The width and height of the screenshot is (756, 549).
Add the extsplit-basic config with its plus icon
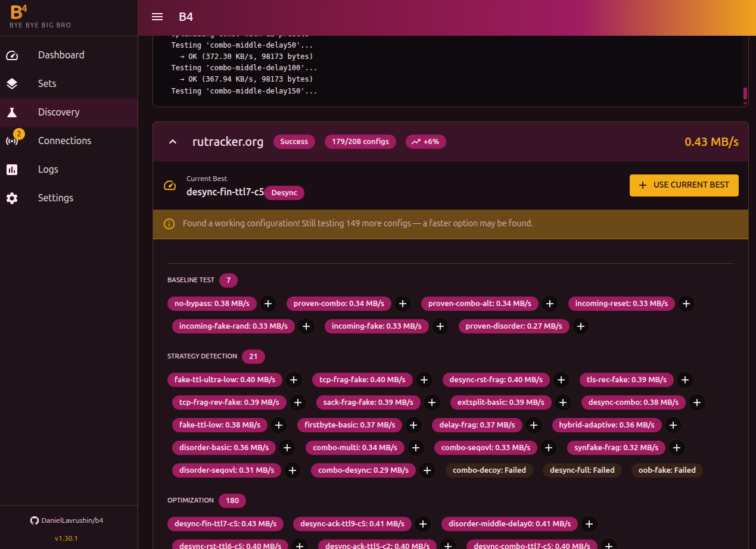coord(562,403)
